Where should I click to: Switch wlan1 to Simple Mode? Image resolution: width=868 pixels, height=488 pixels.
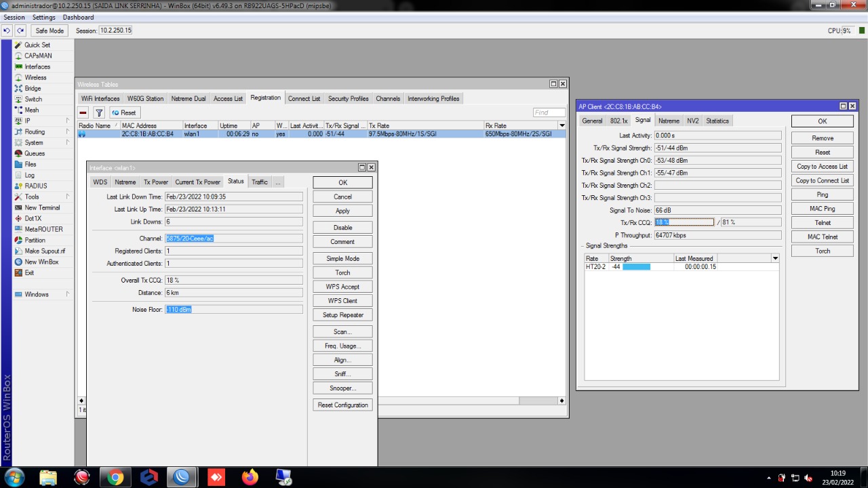[342, 258]
